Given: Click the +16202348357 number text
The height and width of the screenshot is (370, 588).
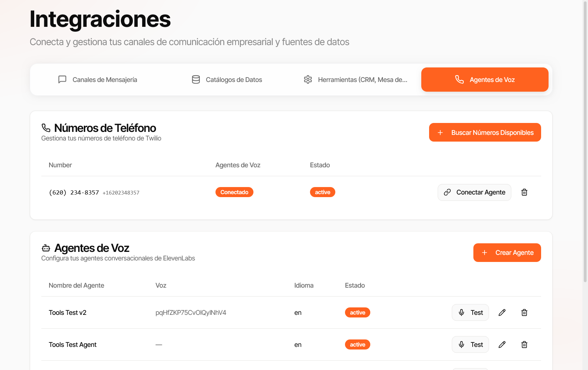Looking at the screenshot, I should pos(121,193).
